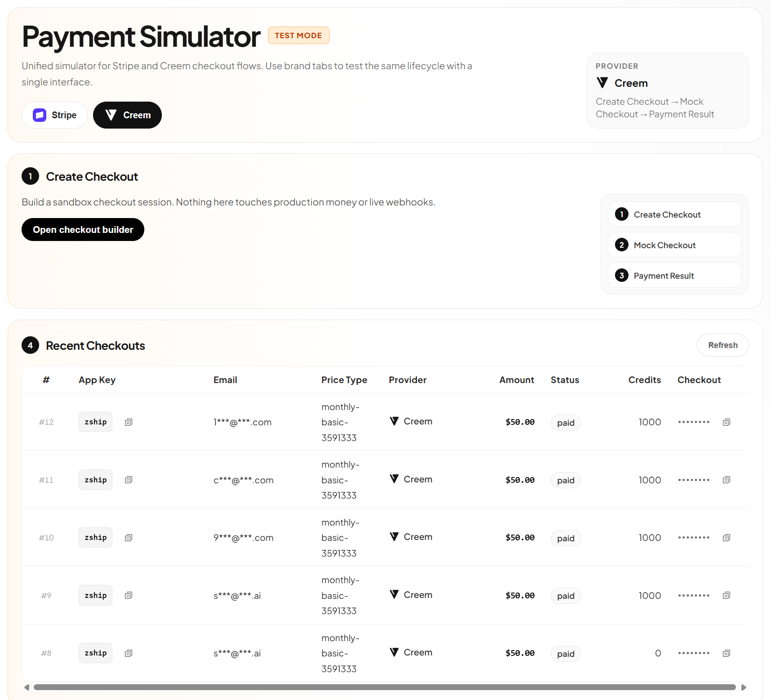The width and height of the screenshot is (771, 700).
Task: Click the App Key column header
Action: [97, 380]
